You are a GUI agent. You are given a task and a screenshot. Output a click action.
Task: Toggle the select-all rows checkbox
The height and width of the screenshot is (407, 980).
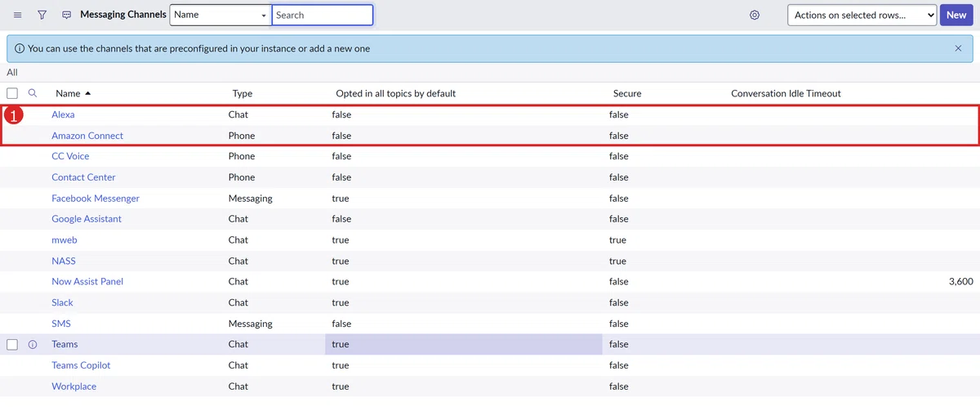click(12, 93)
